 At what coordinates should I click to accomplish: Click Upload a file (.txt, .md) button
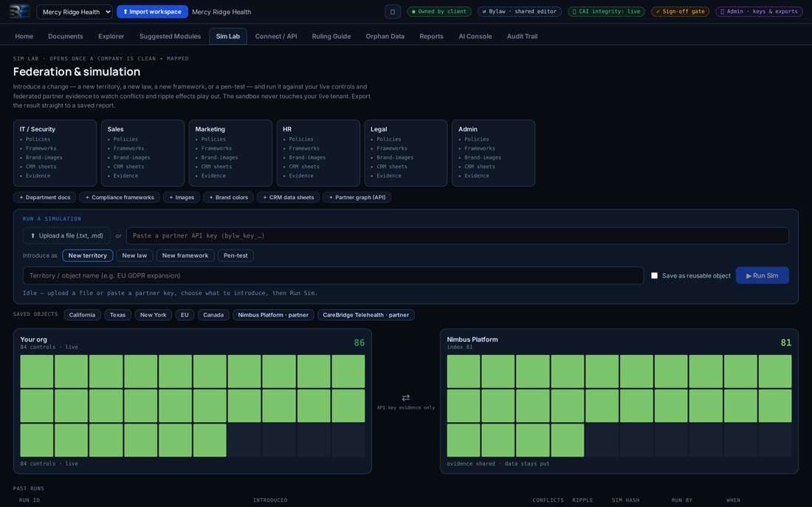(x=66, y=235)
